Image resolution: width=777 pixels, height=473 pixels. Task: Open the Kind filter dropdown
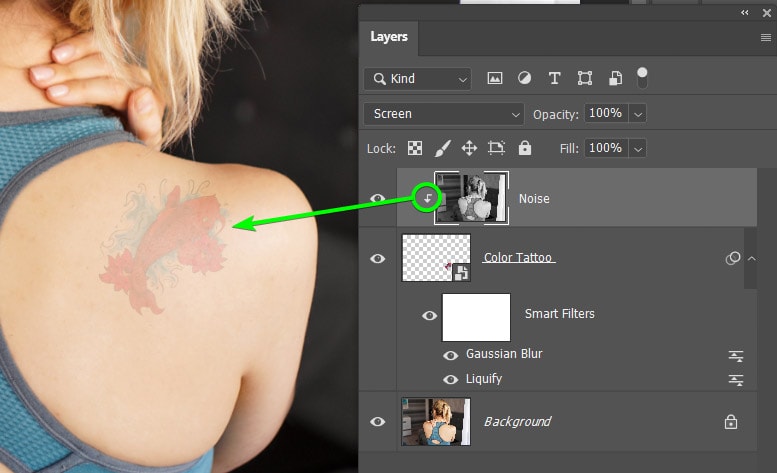point(418,79)
